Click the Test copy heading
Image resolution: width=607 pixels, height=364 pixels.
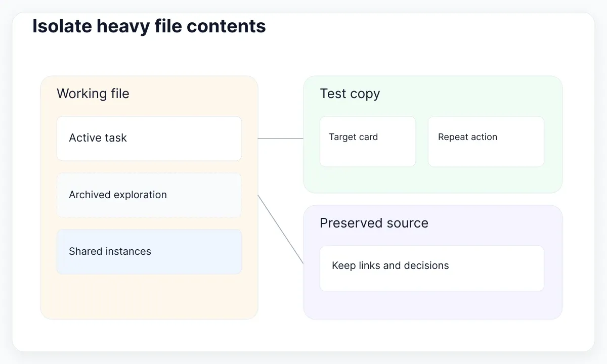(350, 94)
